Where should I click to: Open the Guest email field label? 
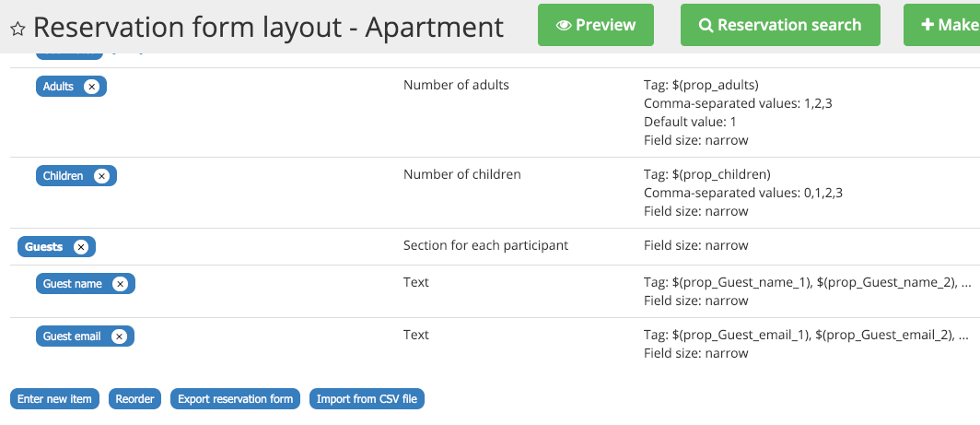[72, 336]
